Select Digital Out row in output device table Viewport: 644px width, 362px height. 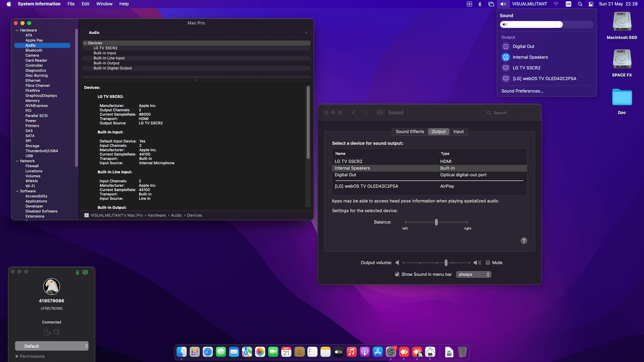tap(429, 175)
